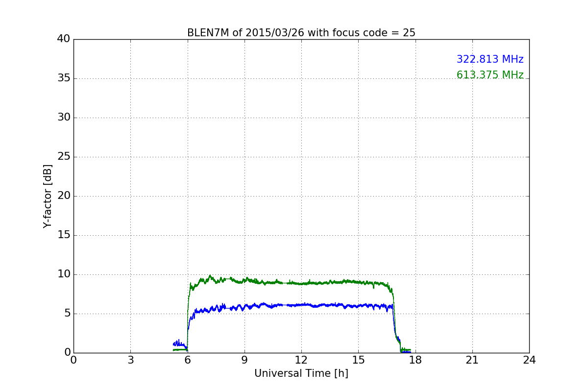This screenshot has height=392, width=588.
Task: Click y-axis tick label 10
Action: point(64,274)
